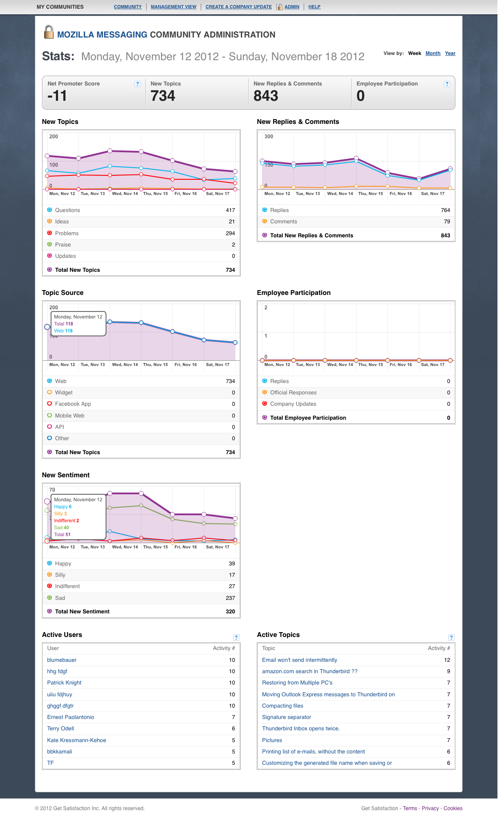Click the Facebook App legend marker
Screen dimensions: 504x818
click(x=49, y=404)
